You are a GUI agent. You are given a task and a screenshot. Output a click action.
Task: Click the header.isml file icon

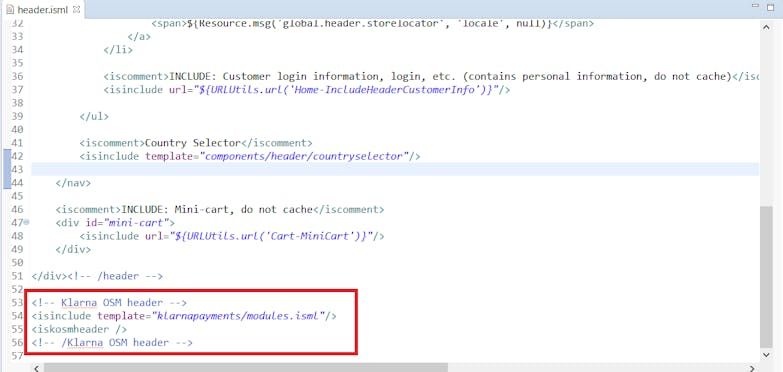(x=9, y=9)
